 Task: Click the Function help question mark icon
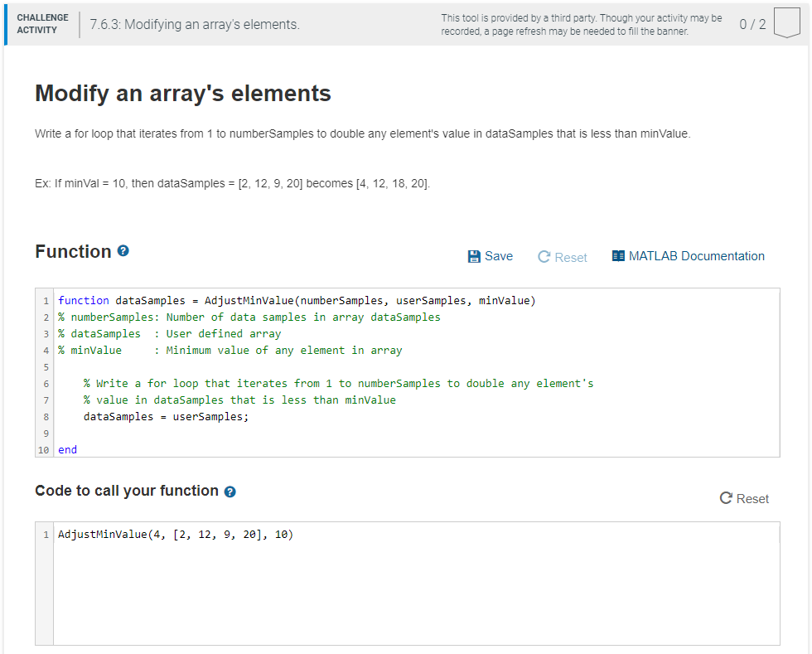123,251
